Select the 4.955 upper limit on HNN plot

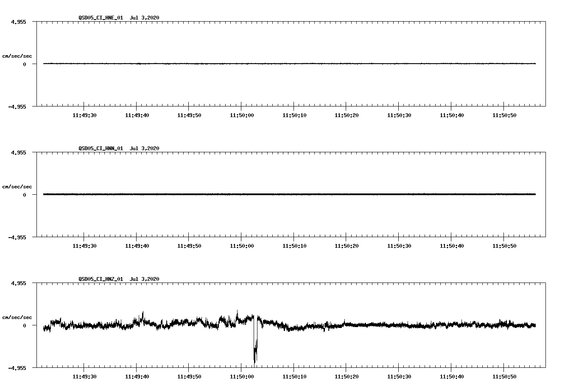(x=18, y=153)
